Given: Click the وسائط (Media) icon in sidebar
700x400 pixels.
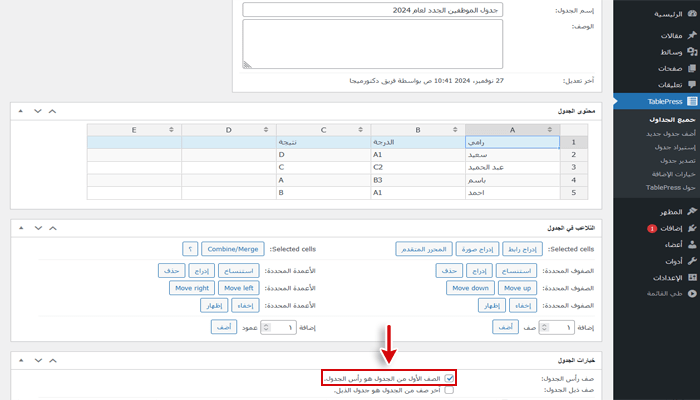Looking at the screenshot, I should [692, 50].
